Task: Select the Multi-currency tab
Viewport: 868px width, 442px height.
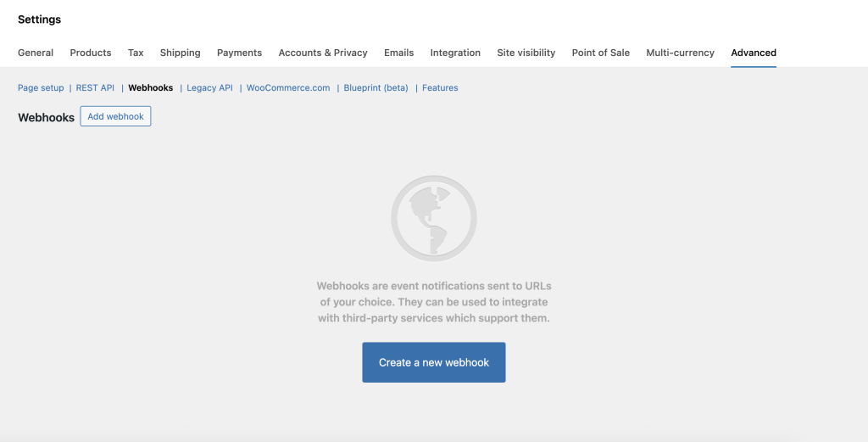Action: point(680,53)
